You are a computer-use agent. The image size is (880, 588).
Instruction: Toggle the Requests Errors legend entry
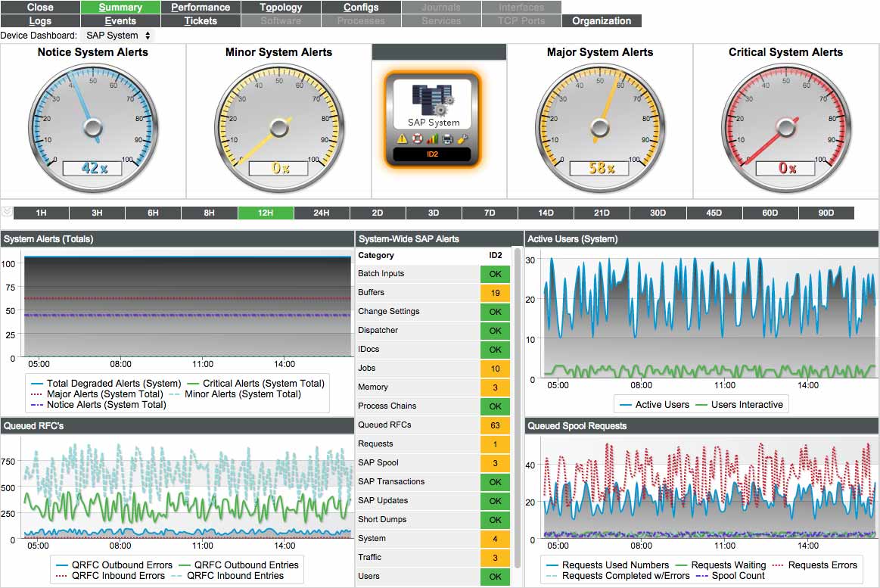pyautogui.click(x=815, y=565)
